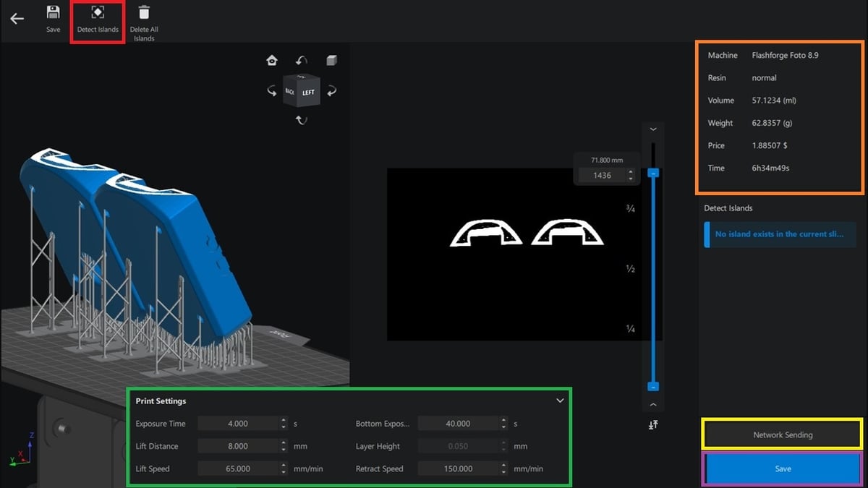Viewport: 868px width, 488px height.
Task: Click the Detect Islands tool icon
Action: (x=98, y=13)
